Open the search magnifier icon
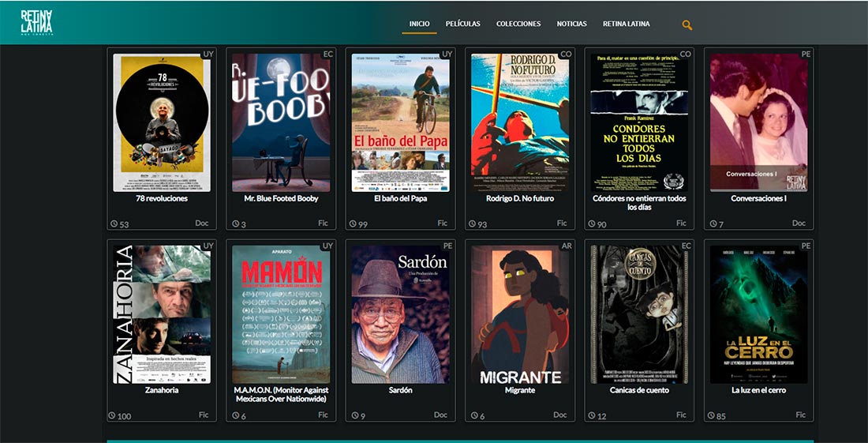This screenshot has width=868, height=443. coord(687,25)
